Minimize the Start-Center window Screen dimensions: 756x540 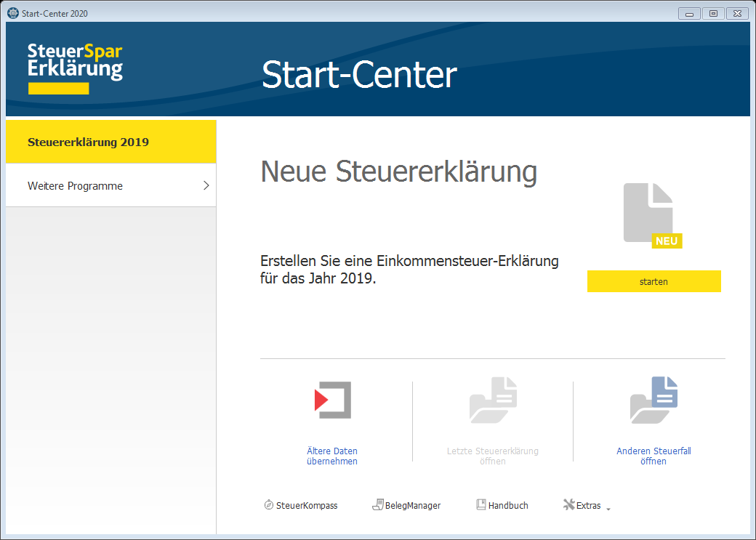689,14
